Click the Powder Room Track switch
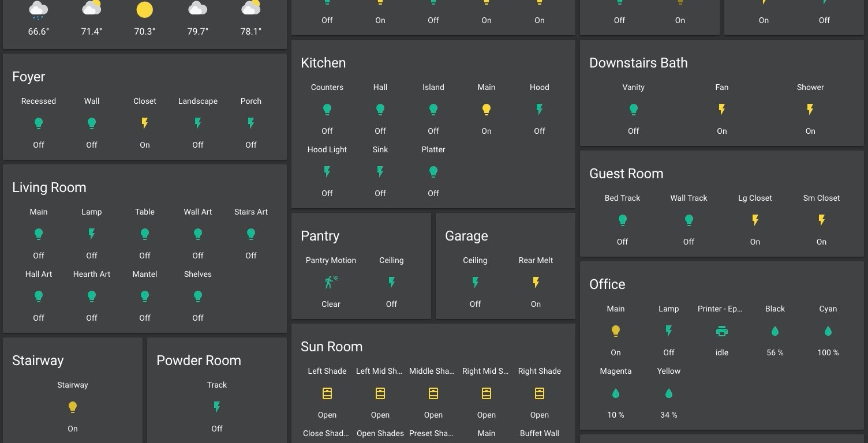 217,407
